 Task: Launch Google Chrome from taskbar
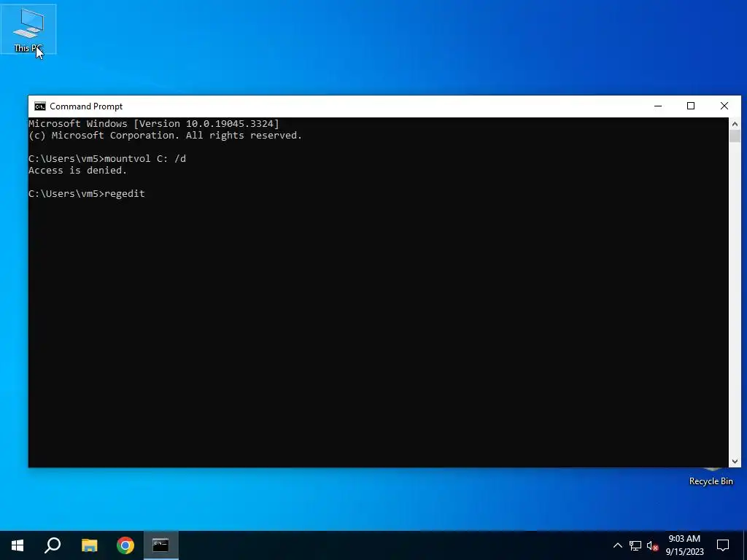(125, 545)
